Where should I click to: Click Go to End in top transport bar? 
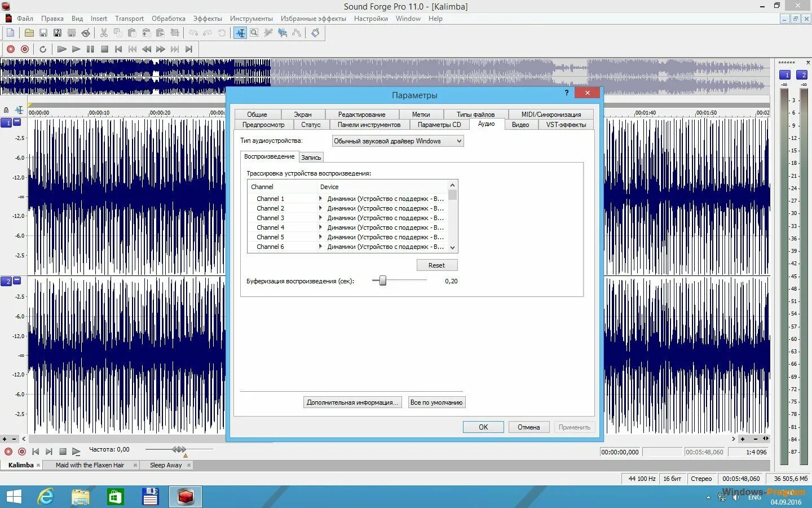[x=189, y=49]
